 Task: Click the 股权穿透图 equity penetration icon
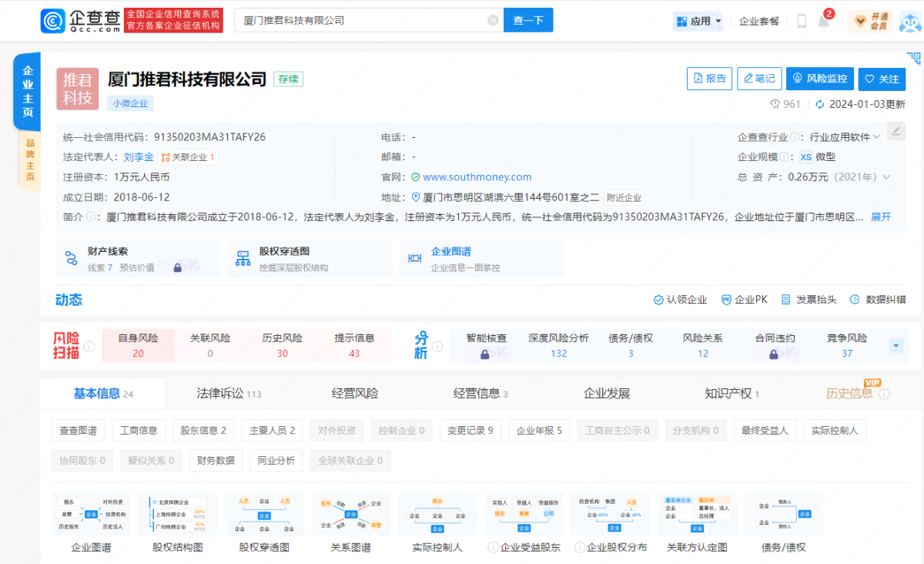242,258
